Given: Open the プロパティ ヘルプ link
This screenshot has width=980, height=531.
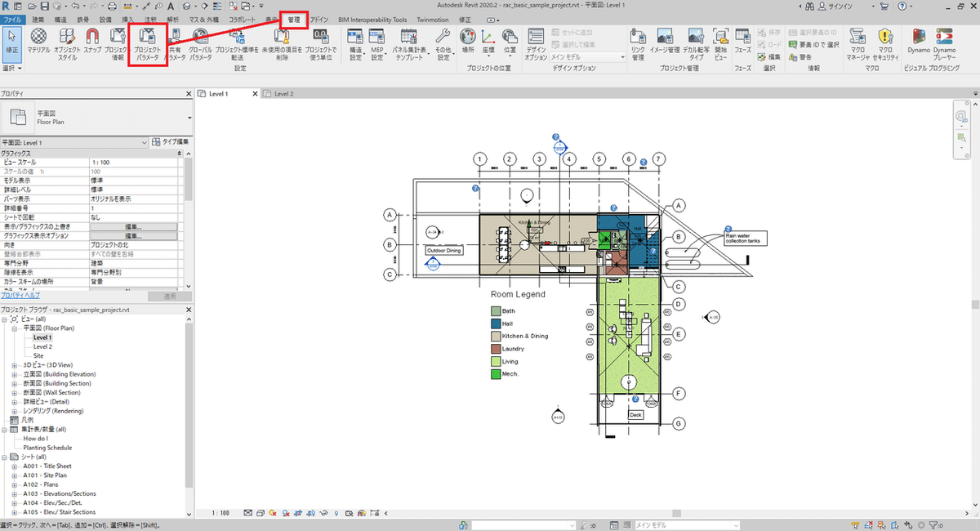Looking at the screenshot, I should point(20,296).
